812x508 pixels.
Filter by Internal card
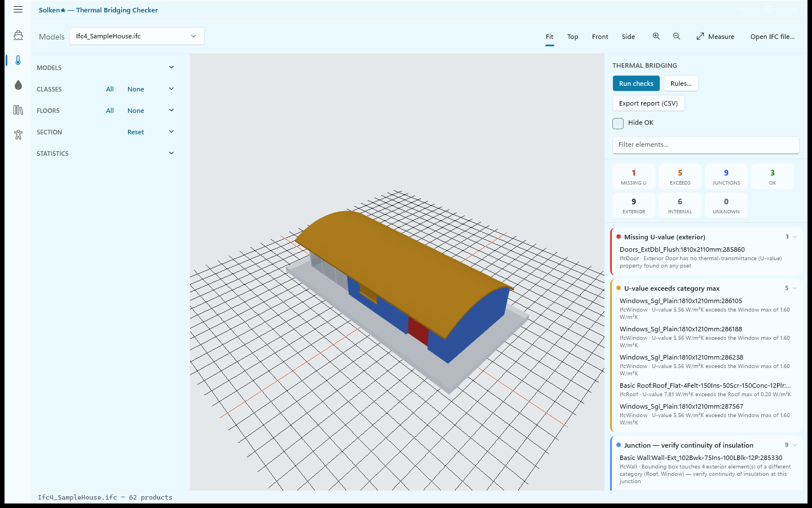click(x=680, y=205)
